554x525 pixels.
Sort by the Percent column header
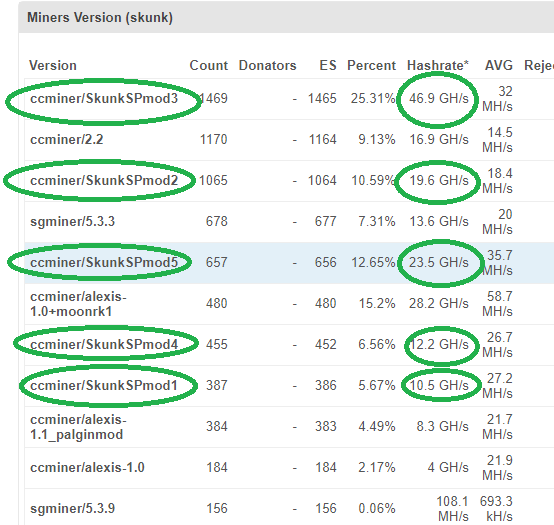[371, 65]
